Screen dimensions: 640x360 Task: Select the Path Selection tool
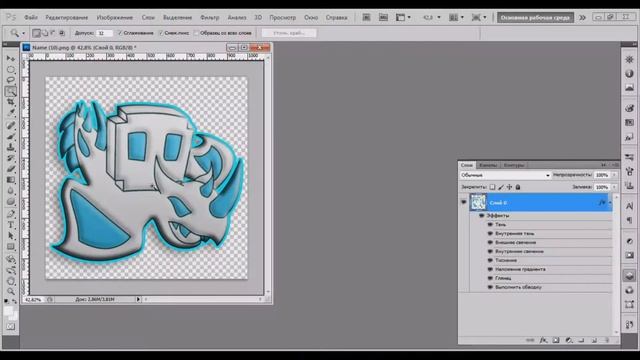(11, 236)
